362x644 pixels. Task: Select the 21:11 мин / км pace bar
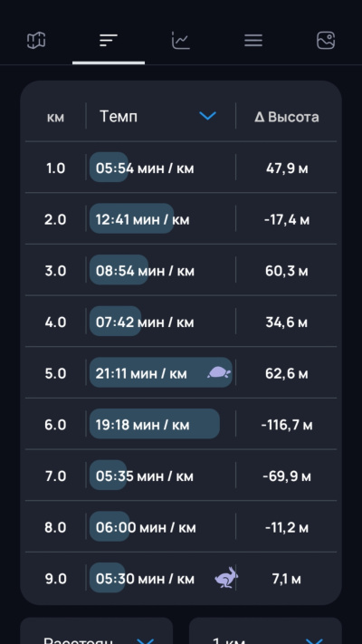[x=161, y=372]
